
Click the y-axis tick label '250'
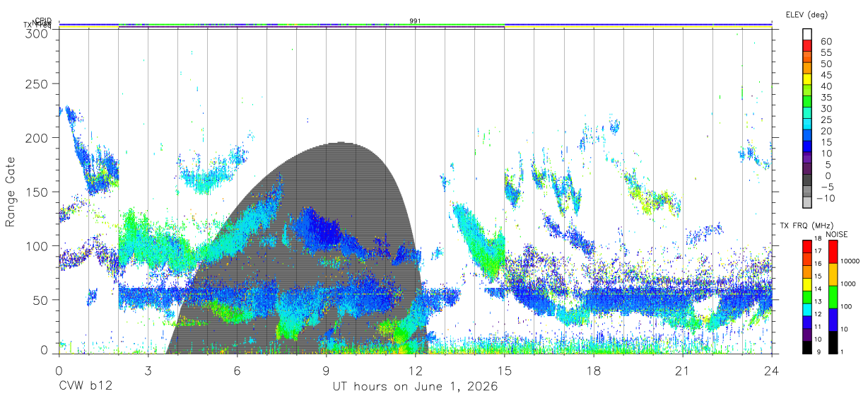[37, 84]
